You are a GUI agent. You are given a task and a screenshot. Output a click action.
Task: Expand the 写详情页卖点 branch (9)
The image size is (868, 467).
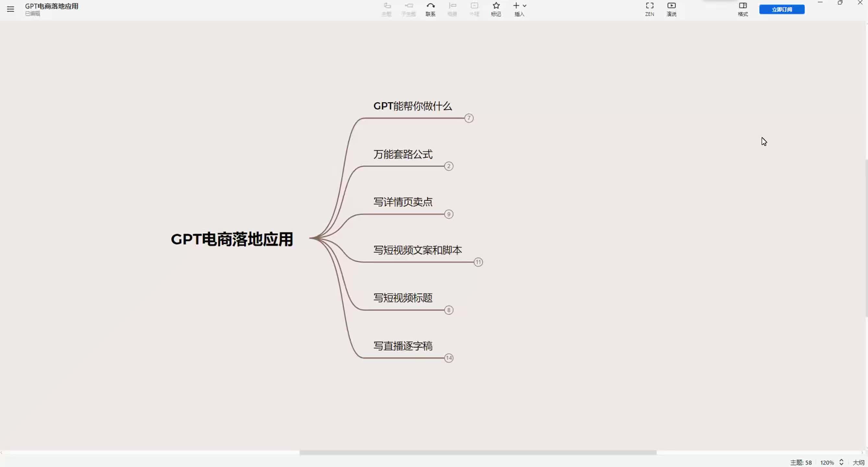pos(449,214)
